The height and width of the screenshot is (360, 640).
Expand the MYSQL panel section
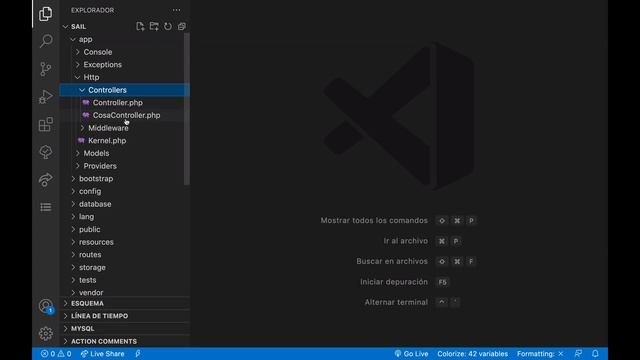point(124,329)
